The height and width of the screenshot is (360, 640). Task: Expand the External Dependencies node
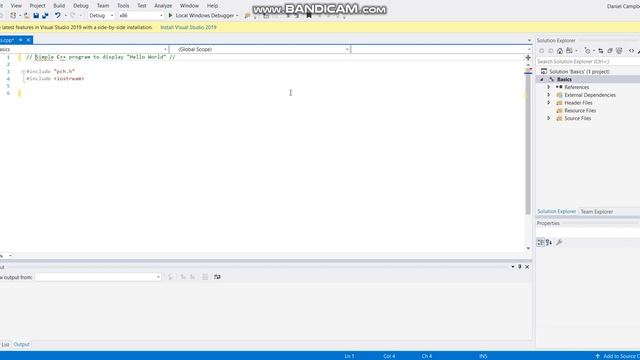tap(549, 95)
